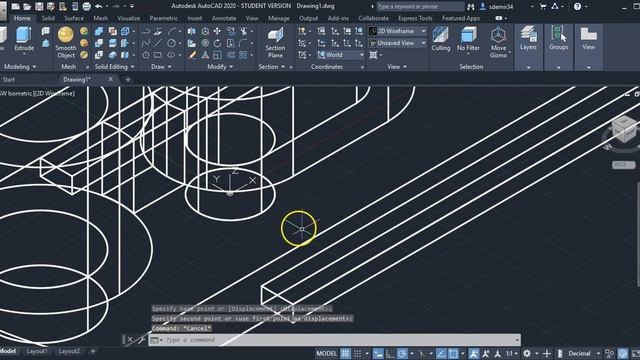The width and height of the screenshot is (640, 360).
Task: Open the View panel button
Action: coord(588,38)
